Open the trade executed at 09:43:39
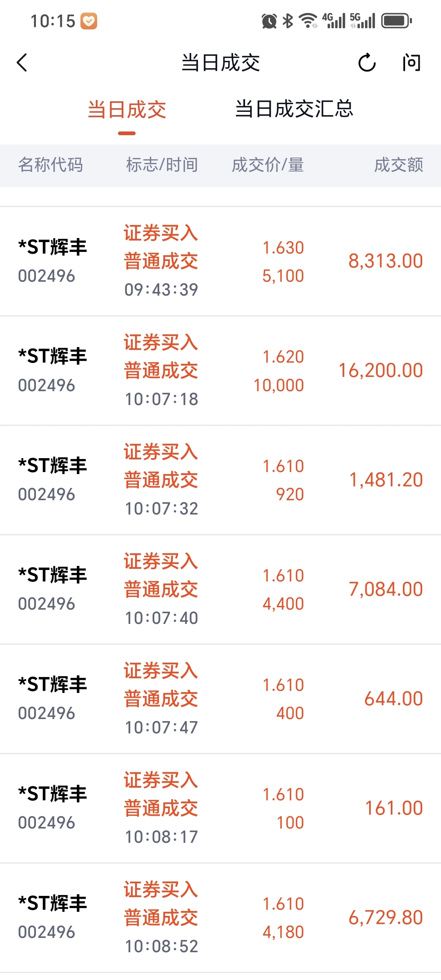 click(x=220, y=261)
